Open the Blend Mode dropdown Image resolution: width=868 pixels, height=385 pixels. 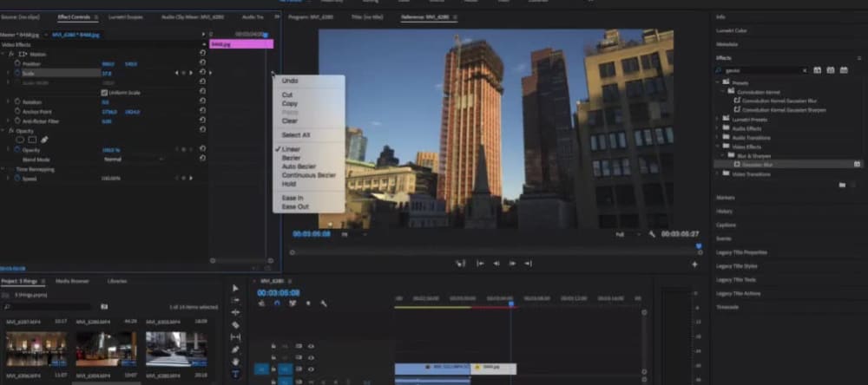point(134,160)
